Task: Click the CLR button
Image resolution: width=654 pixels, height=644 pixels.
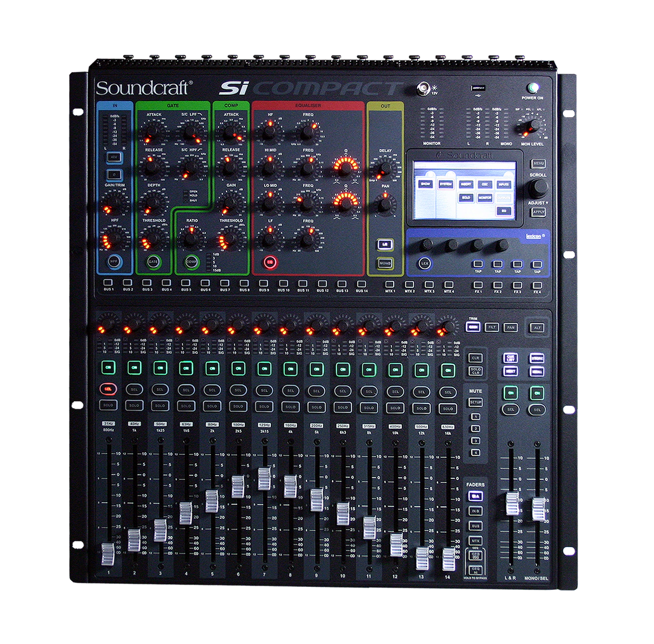Action: pos(475,358)
